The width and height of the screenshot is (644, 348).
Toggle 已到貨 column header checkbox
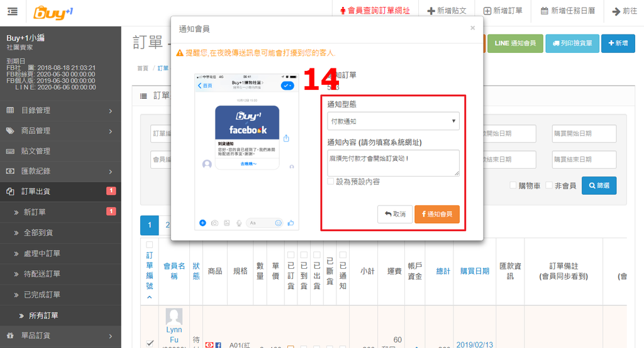(x=304, y=255)
